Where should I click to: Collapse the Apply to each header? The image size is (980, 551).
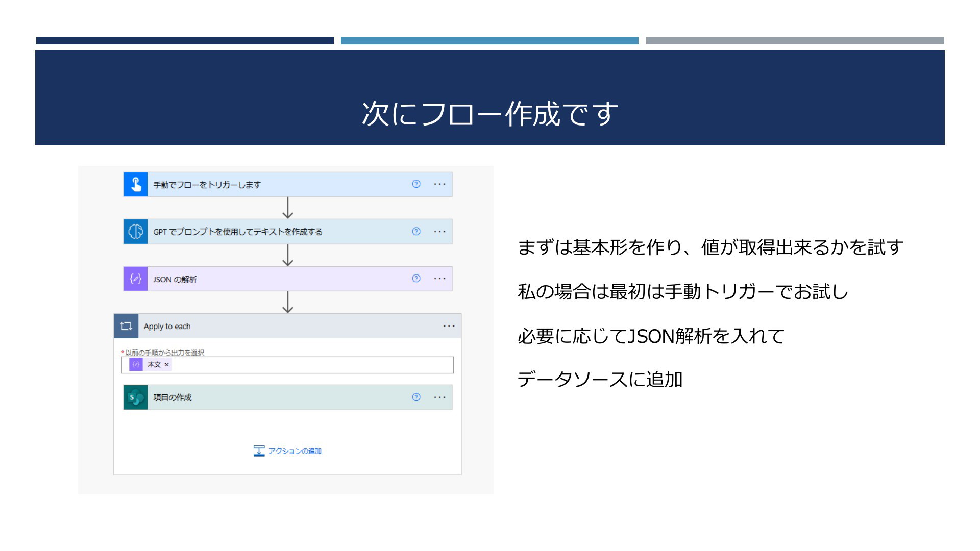coord(288,326)
